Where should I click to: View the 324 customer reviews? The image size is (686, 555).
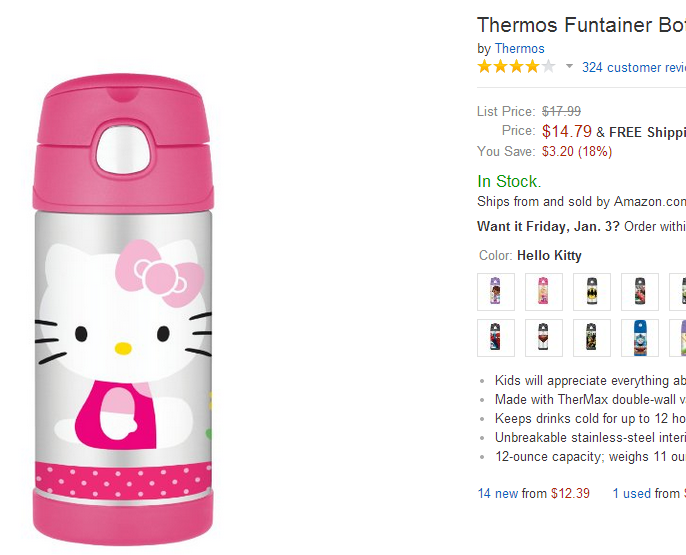pyautogui.click(x=633, y=67)
